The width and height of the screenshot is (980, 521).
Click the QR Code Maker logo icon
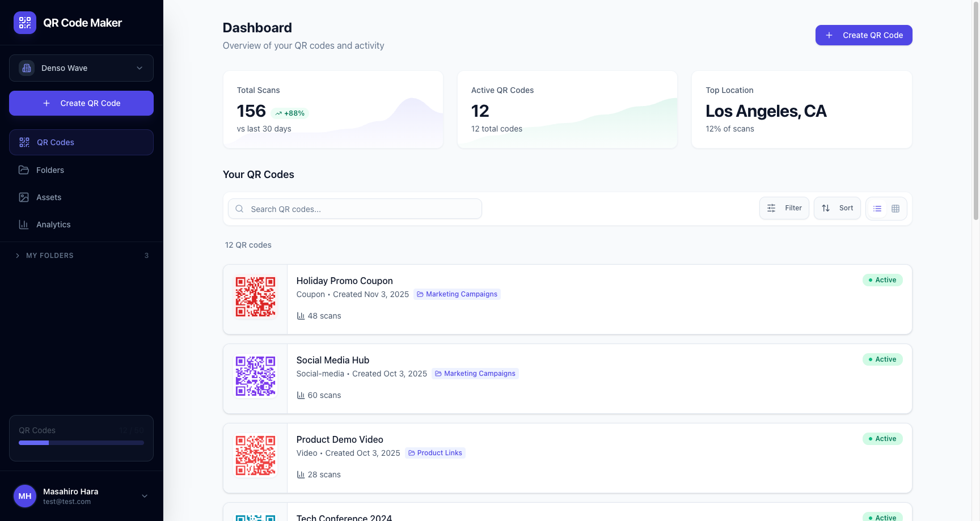25,23
